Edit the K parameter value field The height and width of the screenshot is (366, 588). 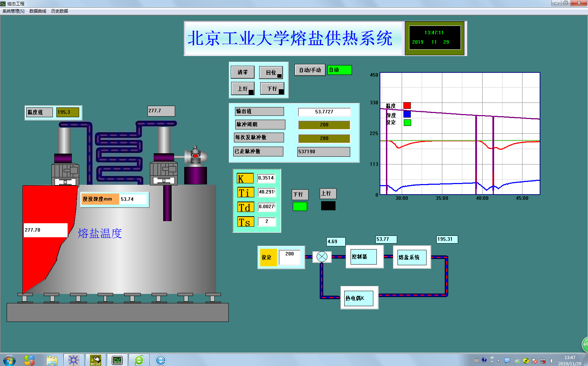(267, 178)
